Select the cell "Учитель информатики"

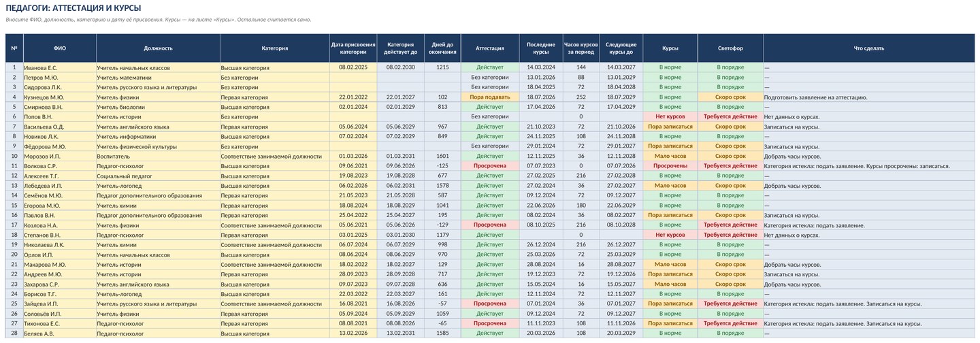click(x=158, y=137)
